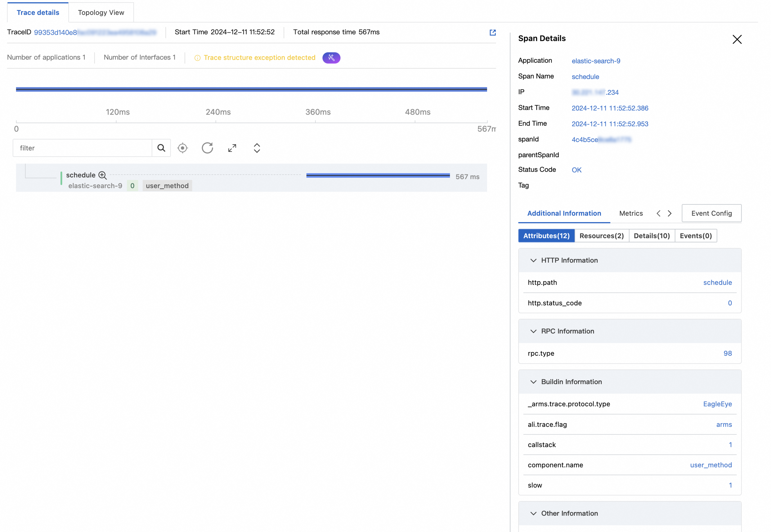This screenshot has width=771, height=532.
Task: Click the http.status_code value 0
Action: (730, 303)
